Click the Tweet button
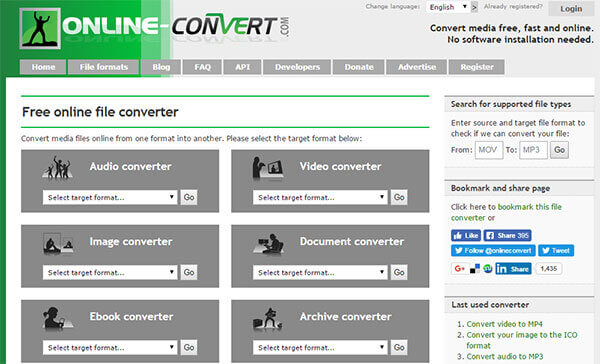Viewport: 600px width, 364px height. click(556, 251)
